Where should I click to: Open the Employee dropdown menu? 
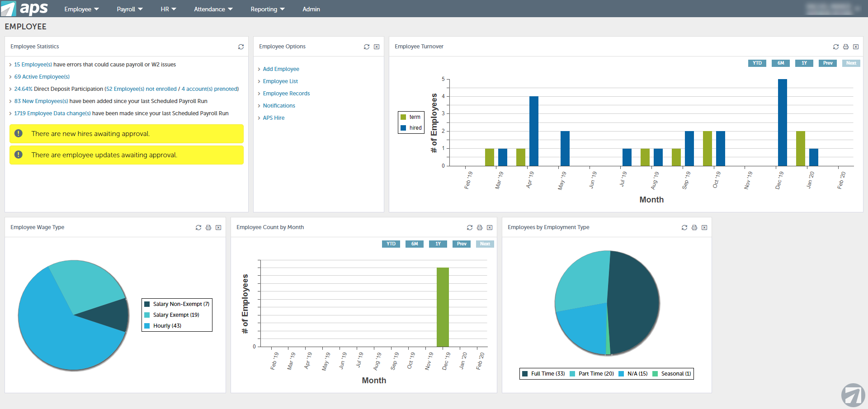coord(81,9)
